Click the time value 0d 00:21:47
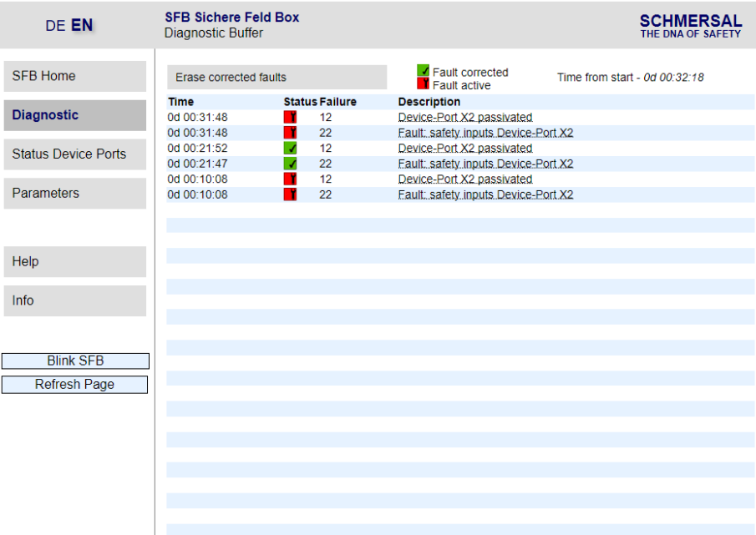Screen dimensions: 756x535 [x=197, y=164]
